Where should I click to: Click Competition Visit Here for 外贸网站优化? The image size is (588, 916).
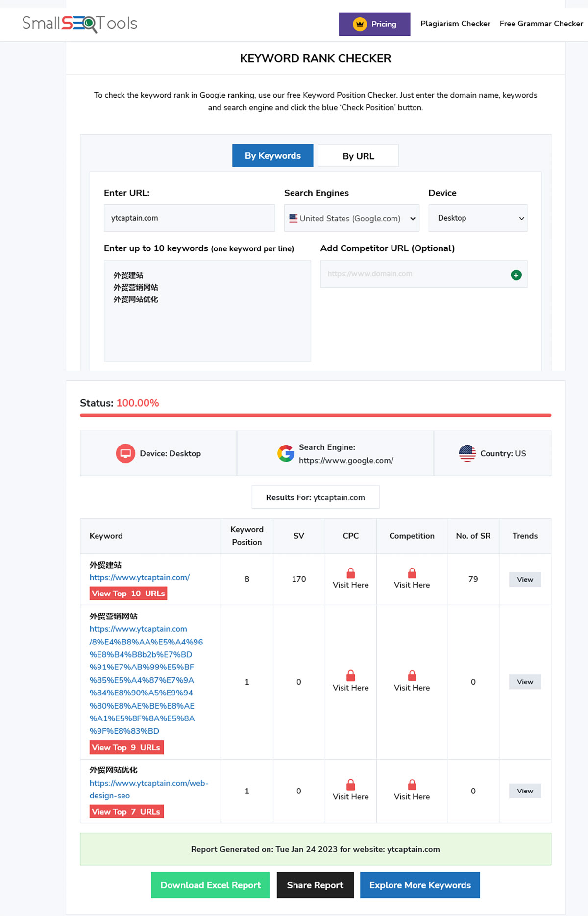(412, 796)
